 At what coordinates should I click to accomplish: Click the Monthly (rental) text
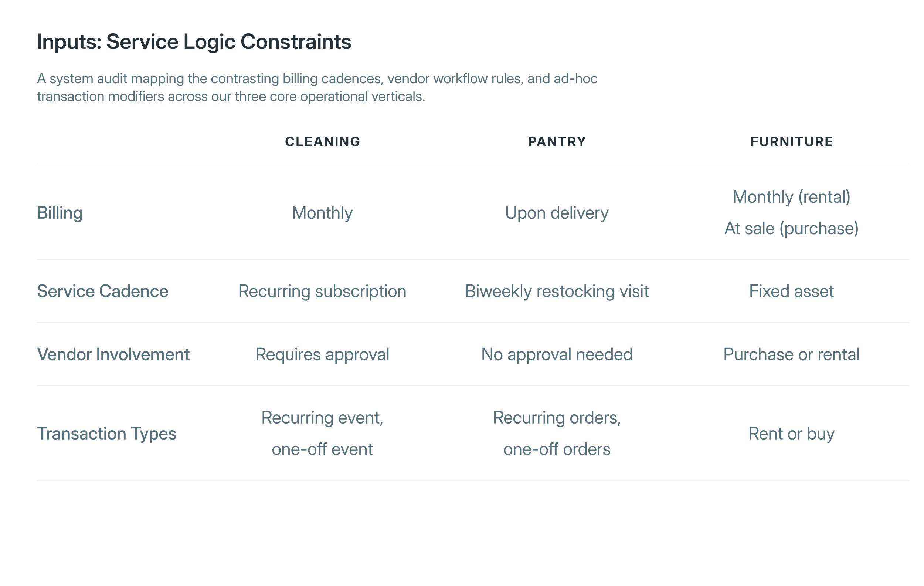(x=792, y=197)
